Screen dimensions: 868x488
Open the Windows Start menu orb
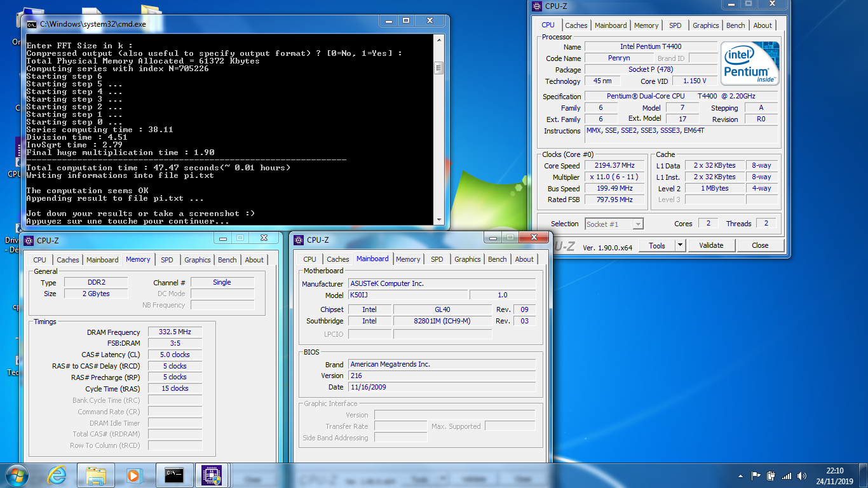pyautogui.click(x=17, y=475)
